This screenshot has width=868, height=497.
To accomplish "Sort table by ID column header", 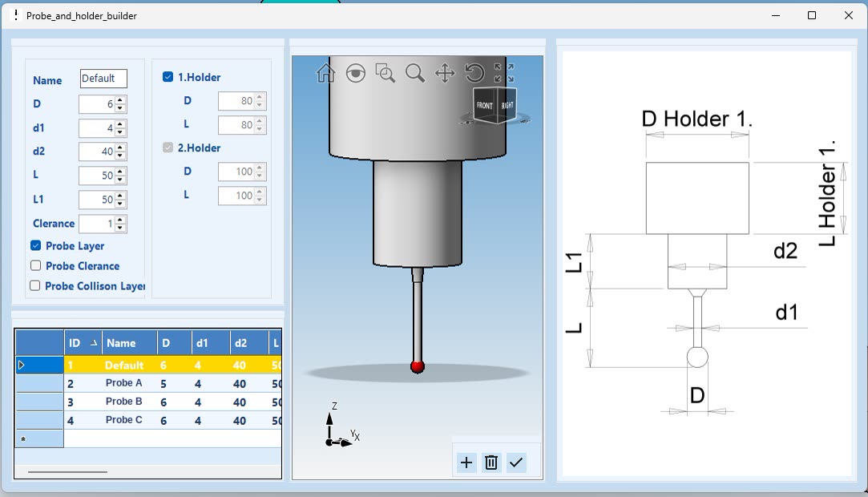I will coord(83,343).
